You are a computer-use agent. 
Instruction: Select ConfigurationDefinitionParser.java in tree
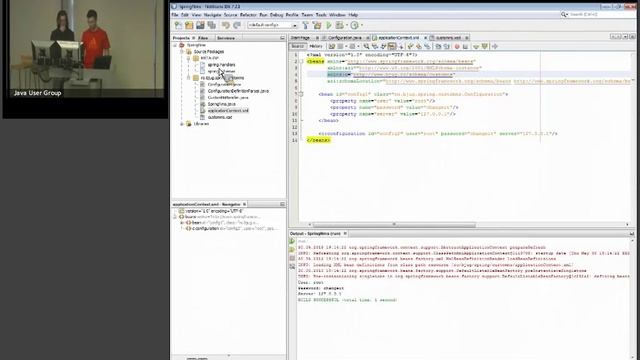click(x=238, y=91)
